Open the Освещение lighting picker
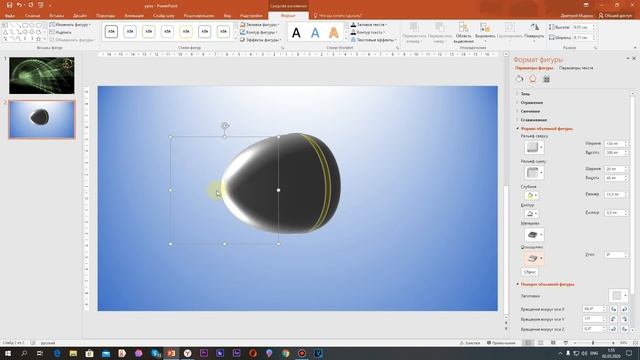640x360 pixels. (534, 258)
